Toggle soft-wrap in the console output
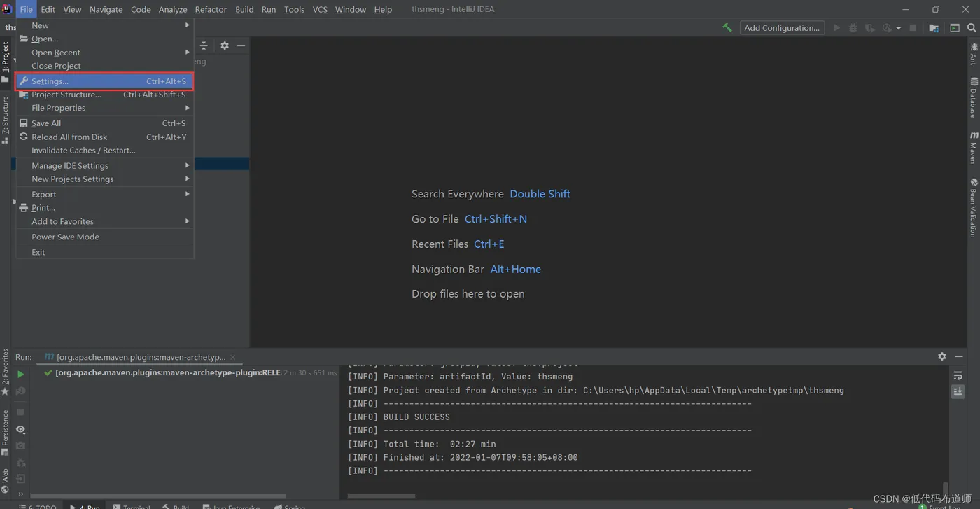Screen dimensions: 980x509 point(958,376)
